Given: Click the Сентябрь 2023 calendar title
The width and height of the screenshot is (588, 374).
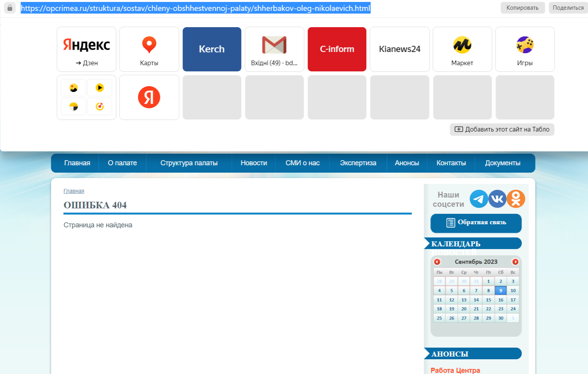Looking at the screenshot, I should 476,262.
